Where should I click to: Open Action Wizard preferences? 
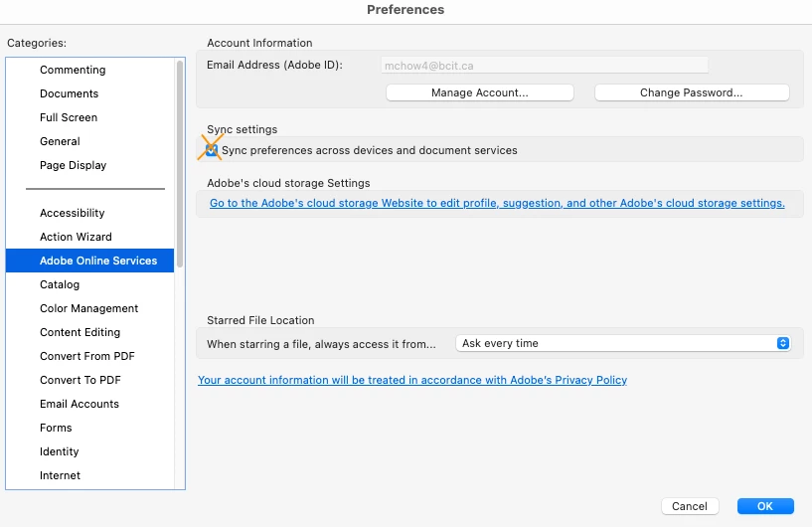click(76, 237)
